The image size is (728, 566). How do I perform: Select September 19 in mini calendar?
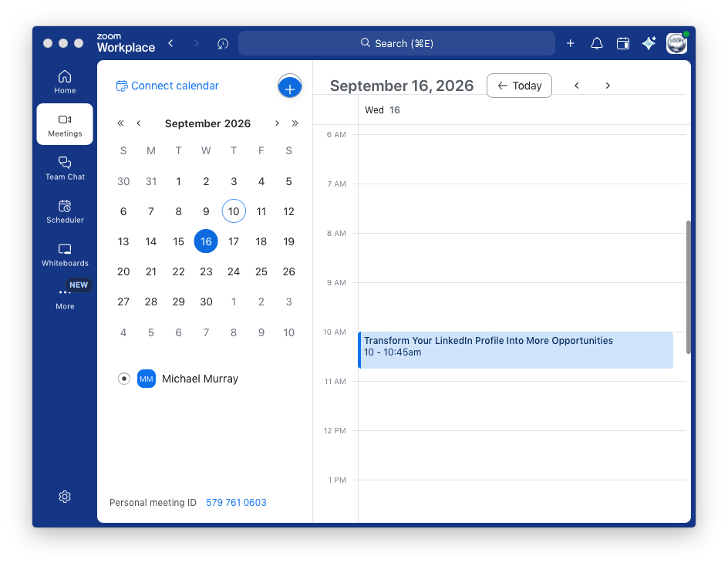click(288, 241)
